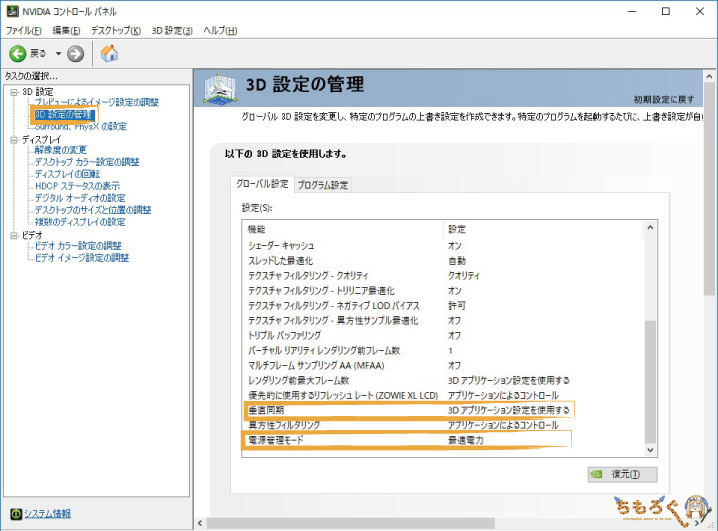The width and height of the screenshot is (718, 531).
Task: Open the home icon in toolbar
Action: [x=109, y=54]
